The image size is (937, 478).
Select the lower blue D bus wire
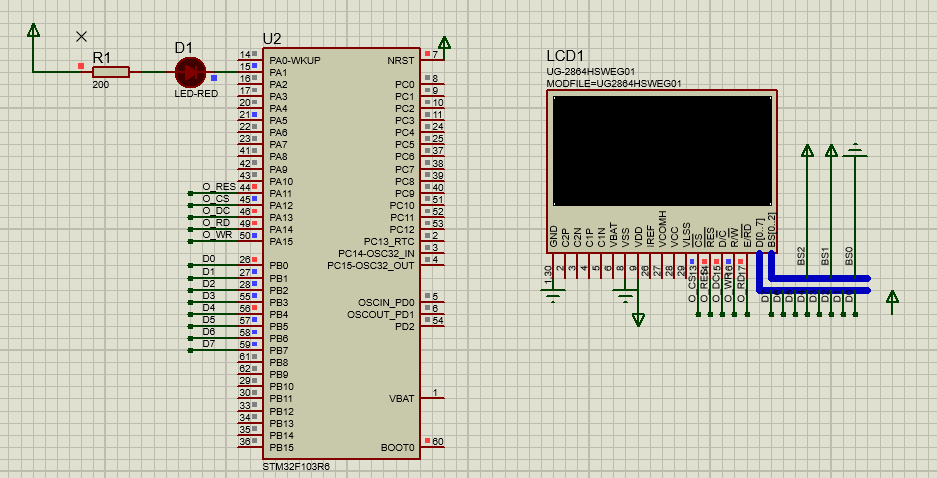pos(813,290)
